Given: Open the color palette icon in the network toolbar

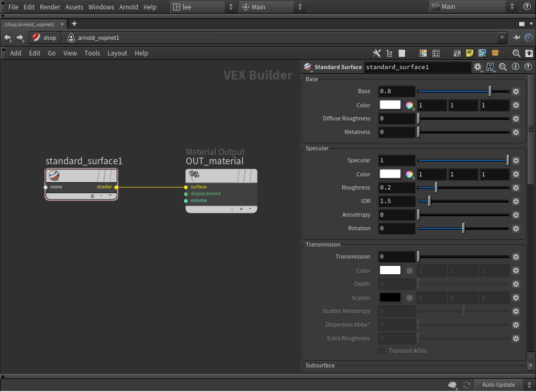Looking at the screenshot, I should click(x=423, y=53).
